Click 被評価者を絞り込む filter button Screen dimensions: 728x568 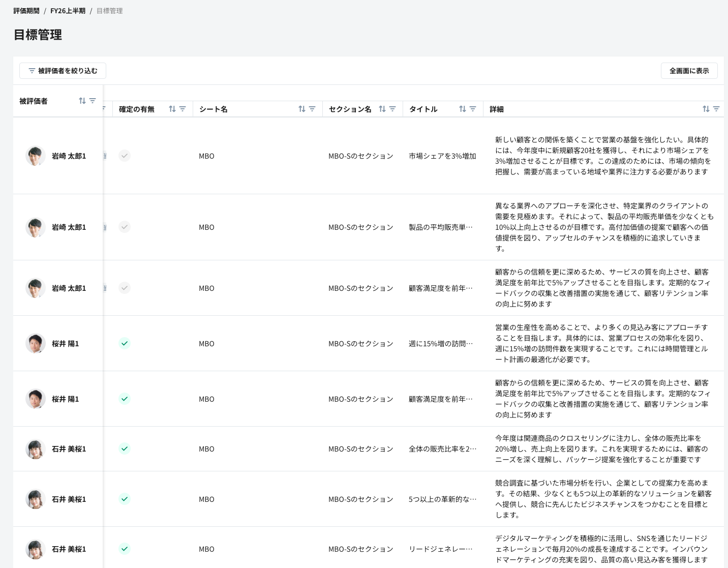click(63, 71)
